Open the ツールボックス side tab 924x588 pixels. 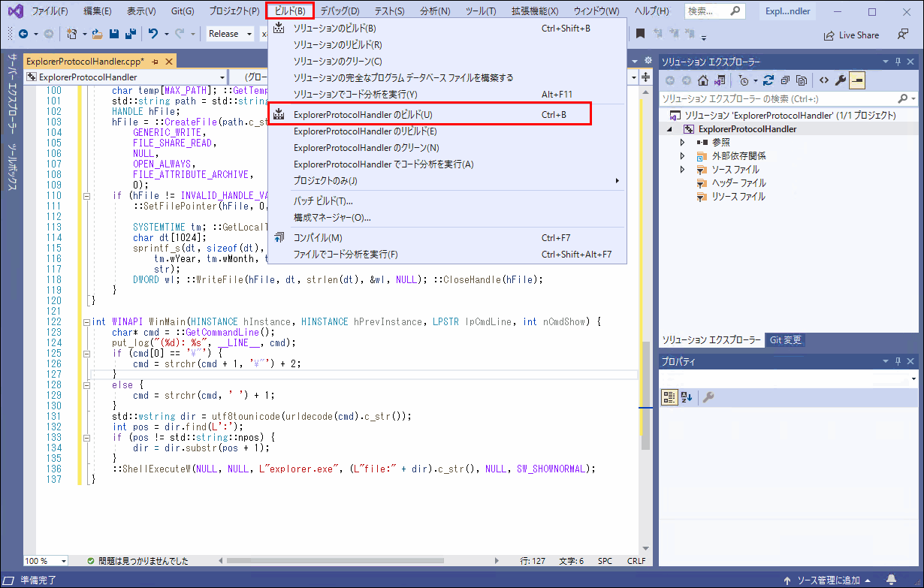click(11, 167)
